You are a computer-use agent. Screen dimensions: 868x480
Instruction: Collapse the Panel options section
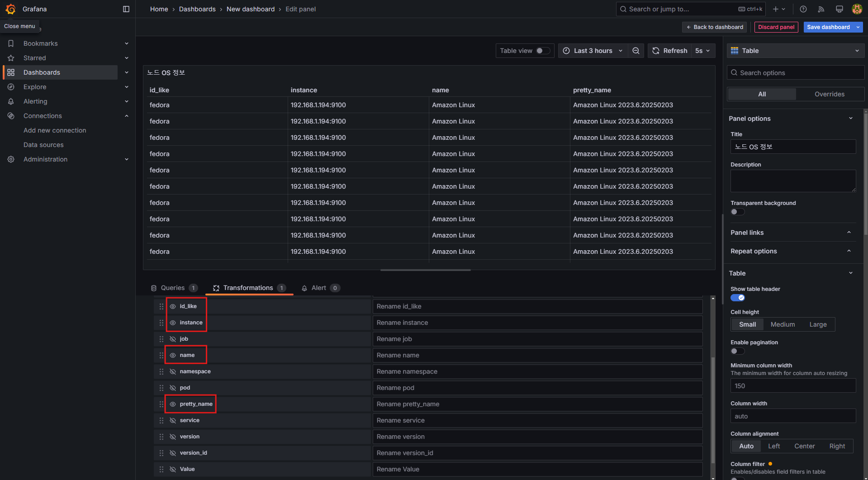click(851, 119)
